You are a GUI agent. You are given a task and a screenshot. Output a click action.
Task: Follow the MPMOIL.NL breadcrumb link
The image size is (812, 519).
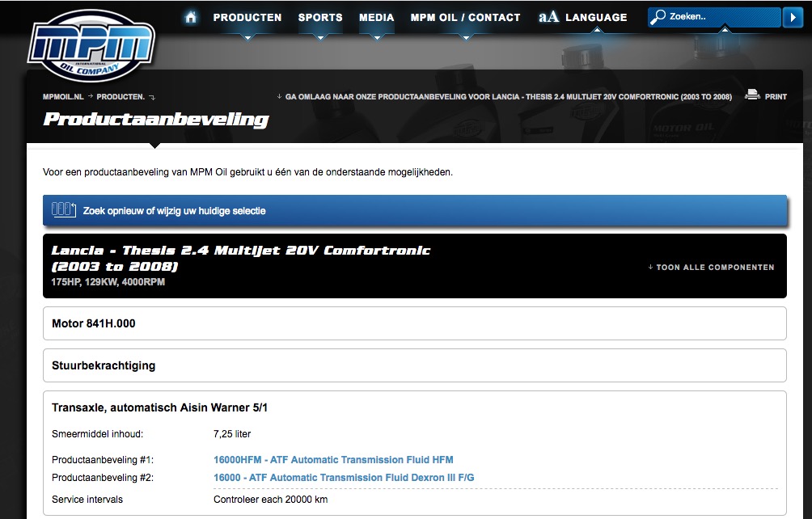pos(63,97)
